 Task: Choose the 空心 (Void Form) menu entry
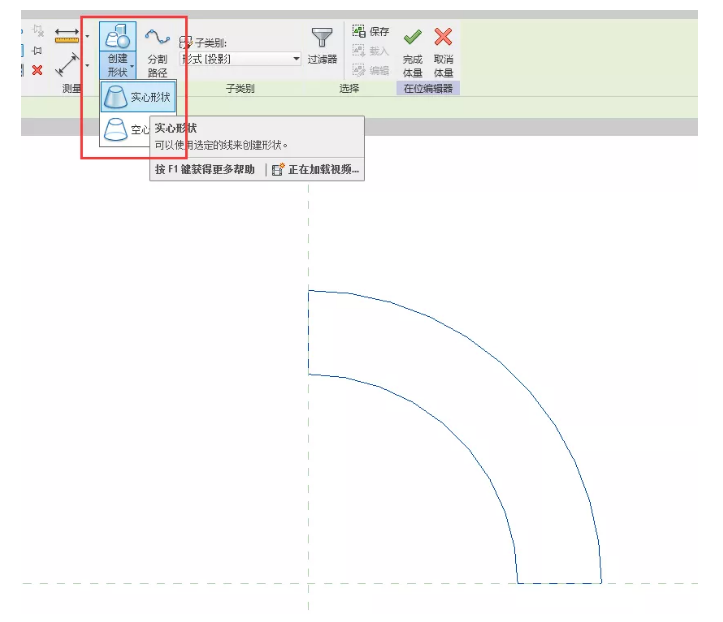(x=125, y=129)
